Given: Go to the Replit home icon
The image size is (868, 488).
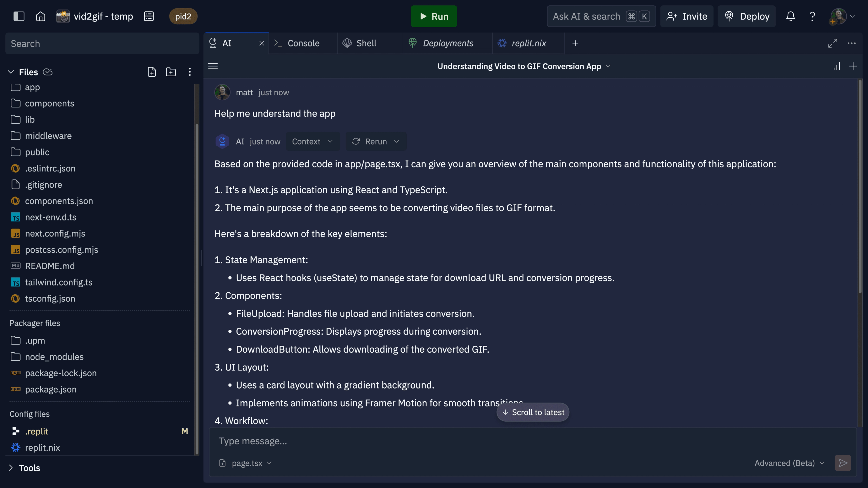Looking at the screenshot, I should 40,16.
